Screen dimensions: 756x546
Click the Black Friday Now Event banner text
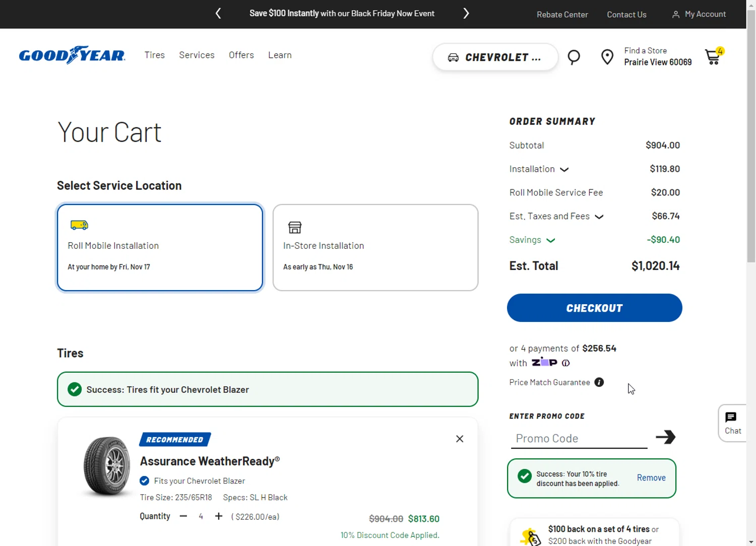coord(342,14)
